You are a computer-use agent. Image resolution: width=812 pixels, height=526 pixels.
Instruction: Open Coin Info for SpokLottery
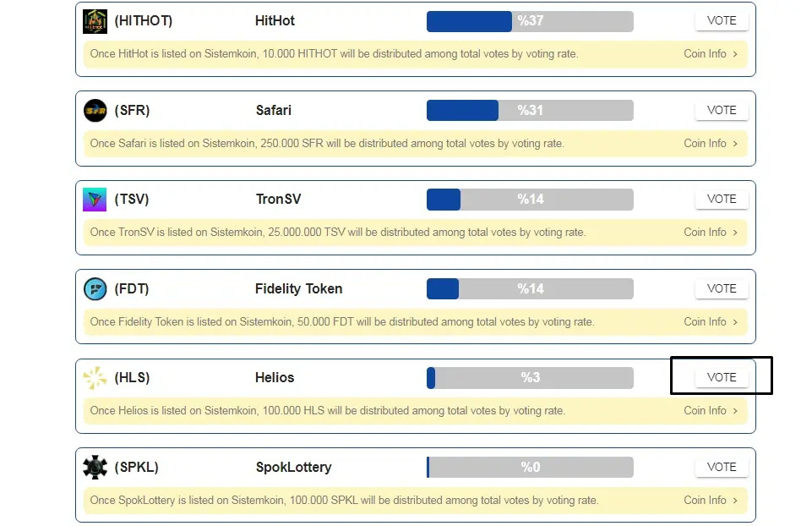(711, 500)
